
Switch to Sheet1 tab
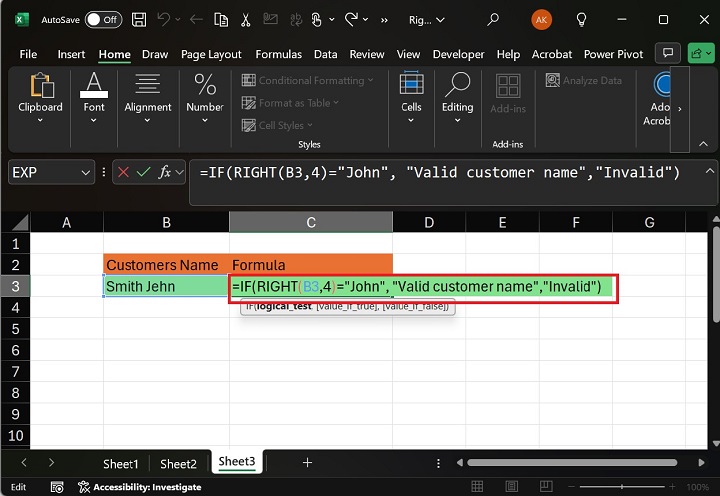pyautogui.click(x=121, y=463)
